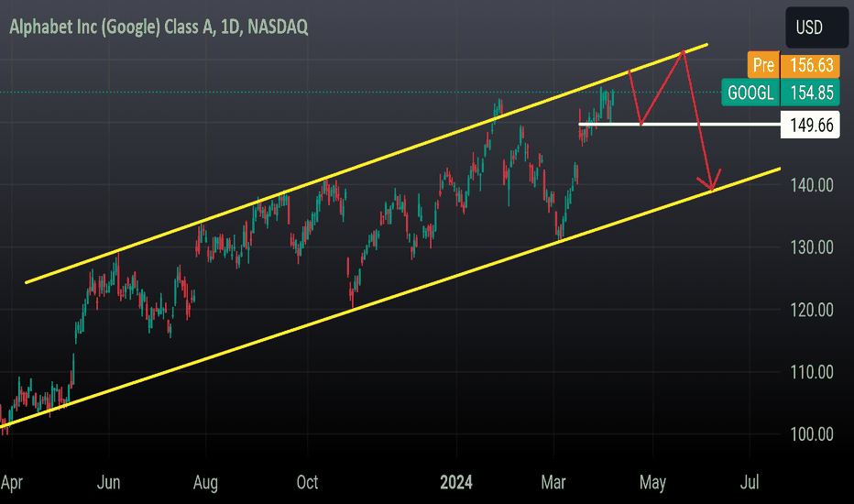The image size is (854, 504).
Task: Select the 100.00 price axis label
Action: [812, 434]
